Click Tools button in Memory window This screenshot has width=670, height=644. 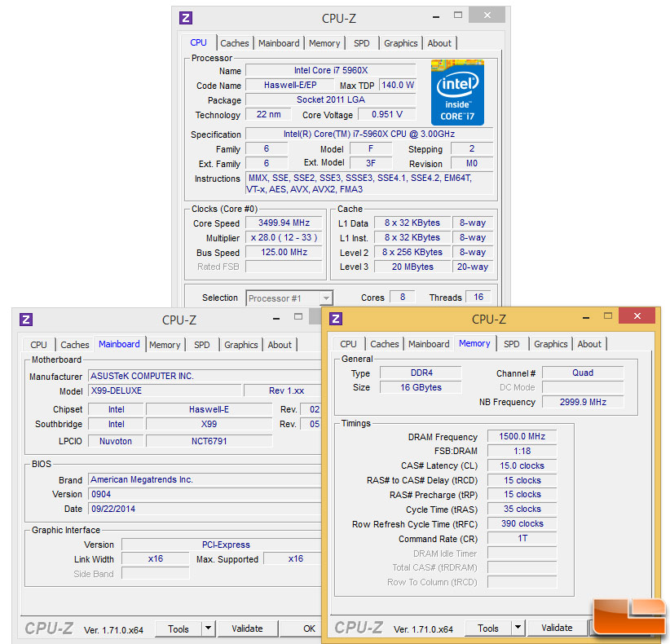click(x=488, y=628)
